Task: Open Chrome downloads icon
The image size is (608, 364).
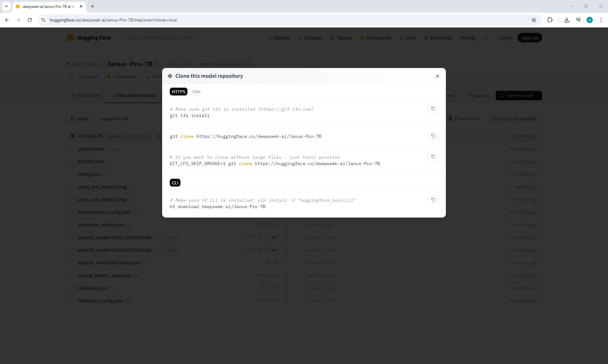Action: pyautogui.click(x=567, y=20)
